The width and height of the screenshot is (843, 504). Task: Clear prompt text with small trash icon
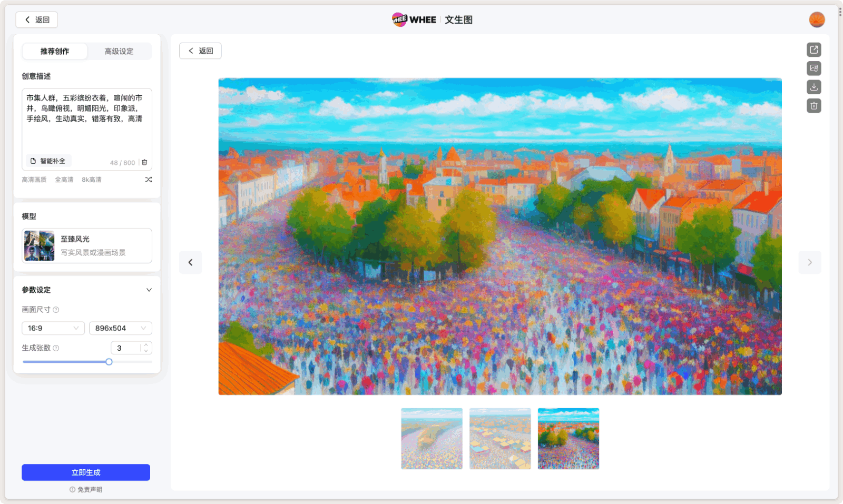click(144, 162)
